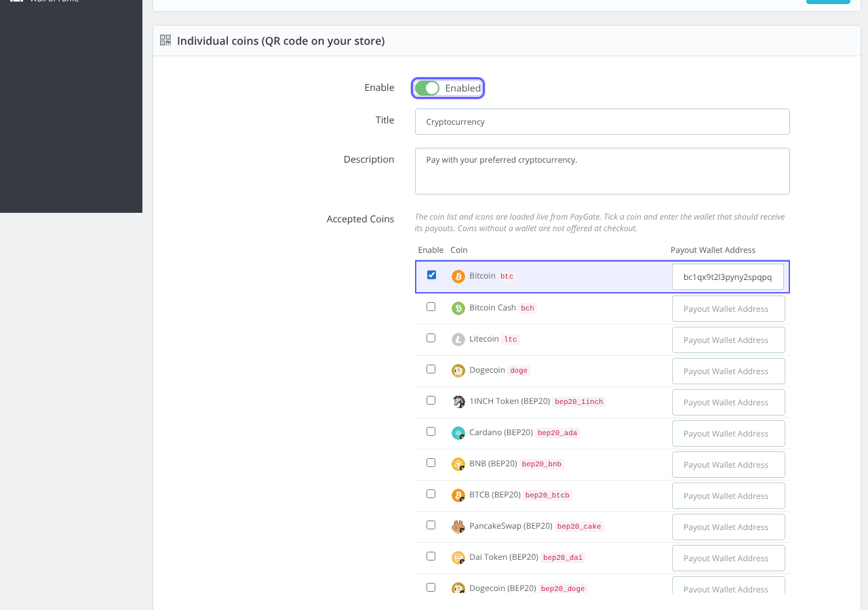
Task: Click the Bitcoin coin icon
Action: point(458,277)
